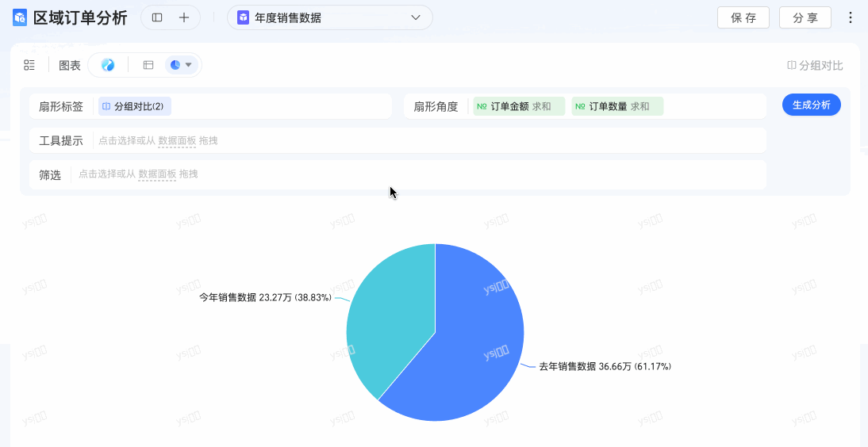Screen dimensions: 868x447
Task: Click the 区域订单分析 title text
Action: [x=80, y=17]
